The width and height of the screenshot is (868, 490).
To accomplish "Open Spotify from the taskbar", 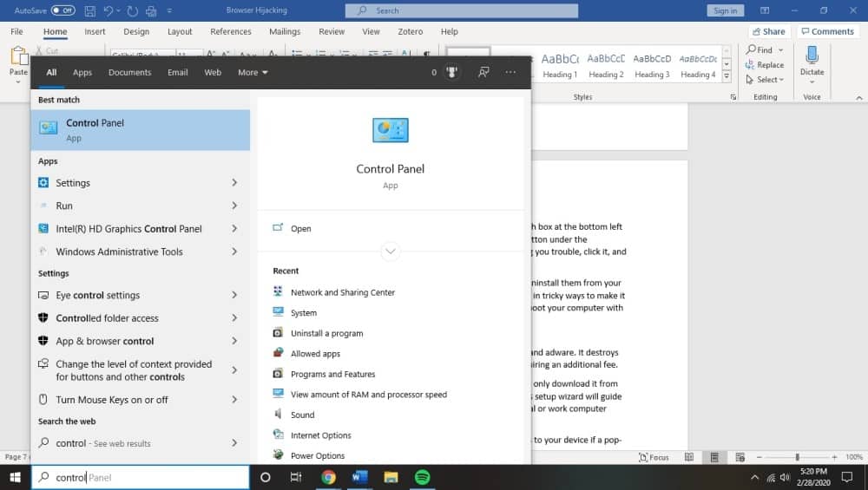I will pyautogui.click(x=422, y=477).
